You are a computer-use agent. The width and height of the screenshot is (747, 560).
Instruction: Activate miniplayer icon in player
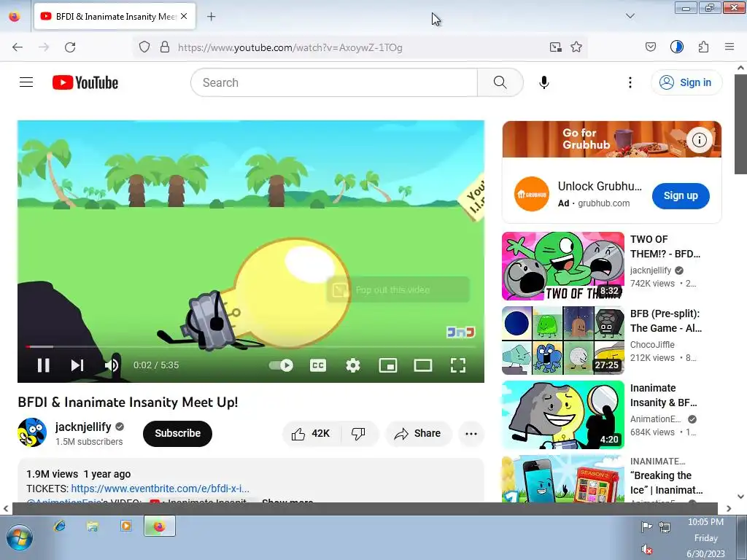pos(388,365)
